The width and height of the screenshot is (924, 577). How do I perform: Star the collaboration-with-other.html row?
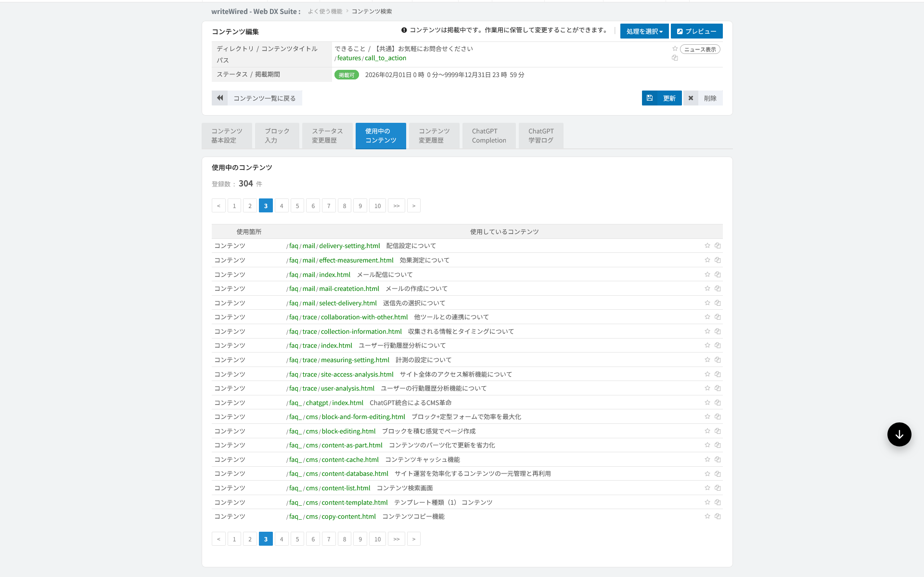point(707,317)
